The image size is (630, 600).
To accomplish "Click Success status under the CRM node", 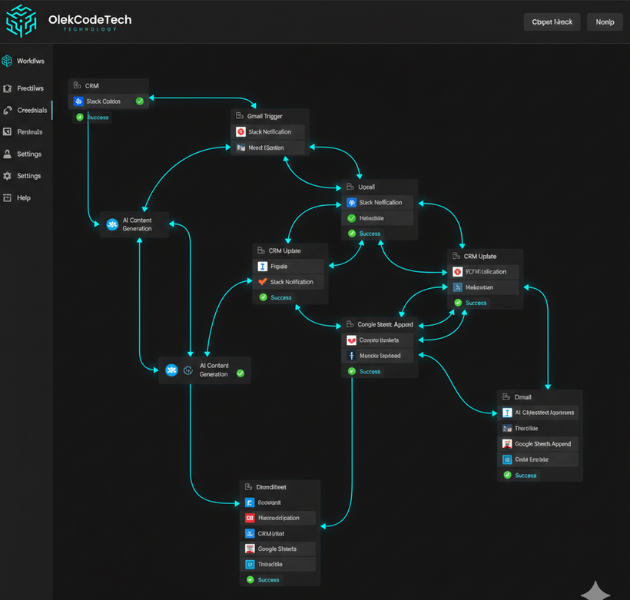I will pyautogui.click(x=97, y=117).
